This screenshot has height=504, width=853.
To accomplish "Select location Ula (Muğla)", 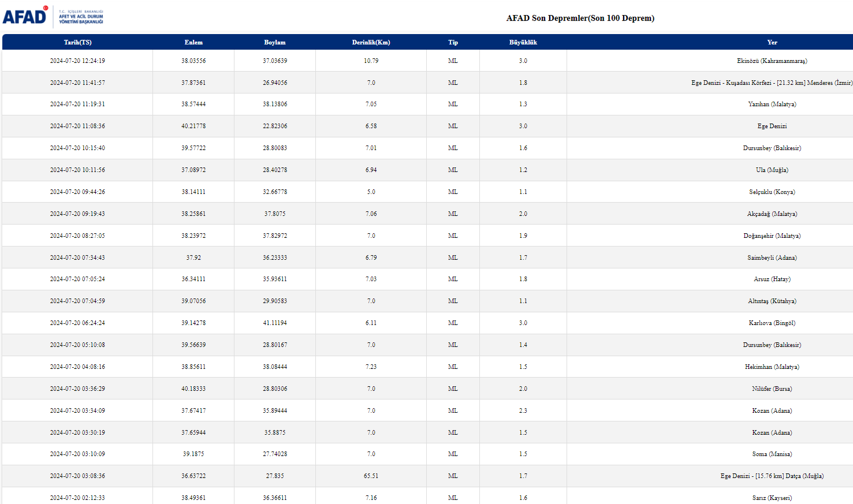I will click(772, 170).
